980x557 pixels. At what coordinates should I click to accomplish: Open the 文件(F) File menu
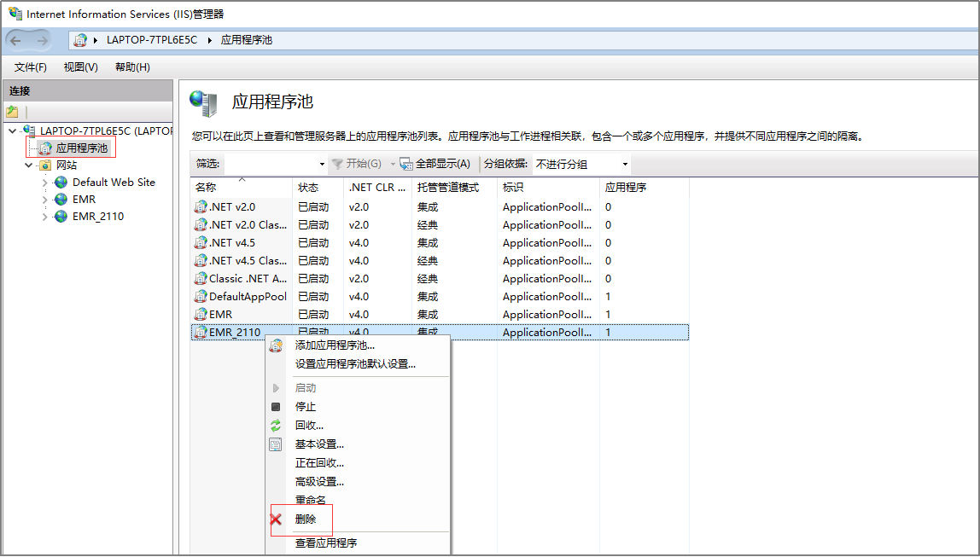click(x=31, y=67)
